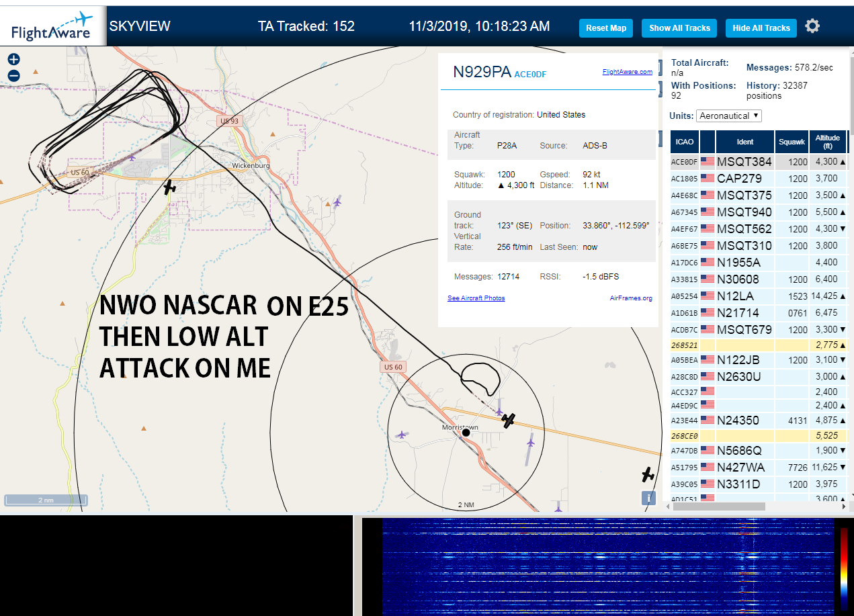Click the US flag in the N427WA row
Viewport: 854px width, 616px height.
click(707, 467)
